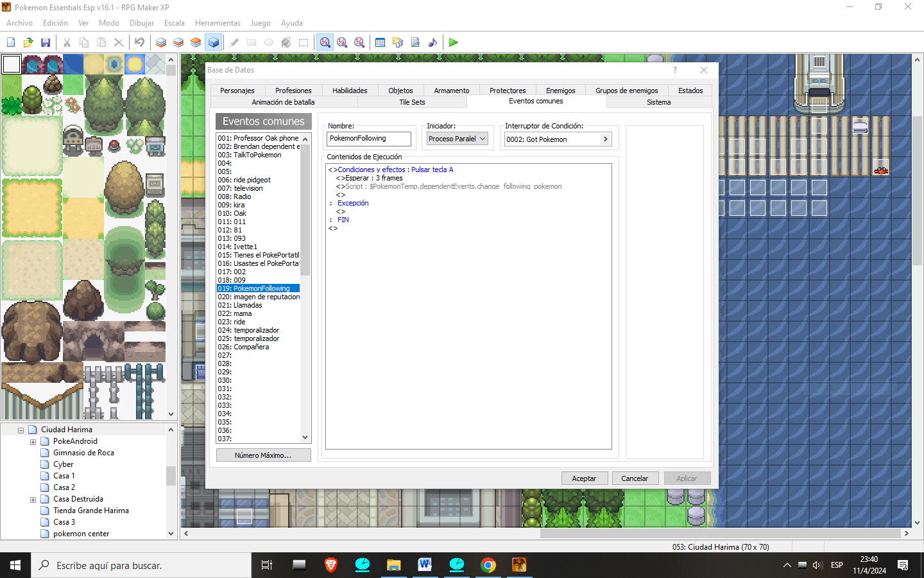924x578 pixels.
Task: Click the Sound Test music note icon
Action: (x=432, y=42)
